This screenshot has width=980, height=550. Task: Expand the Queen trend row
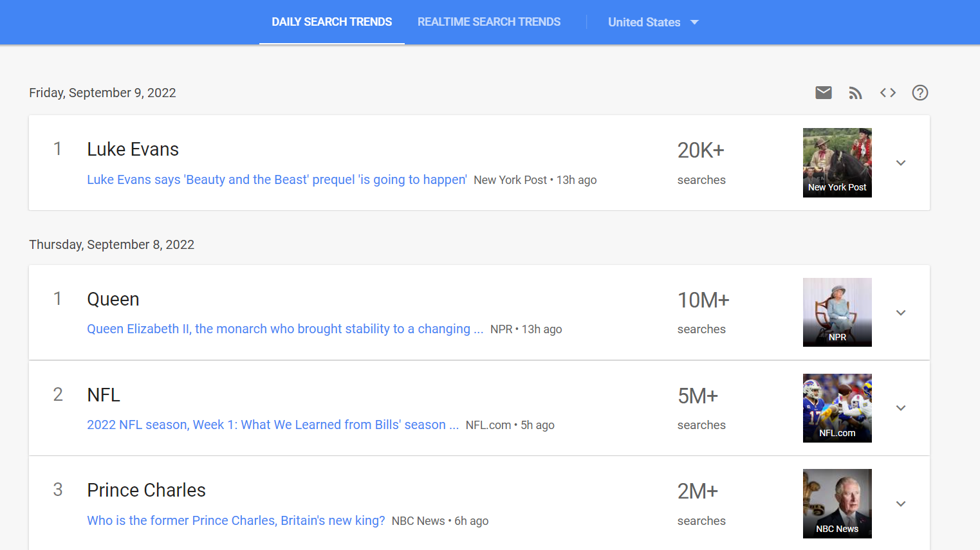pos(901,313)
